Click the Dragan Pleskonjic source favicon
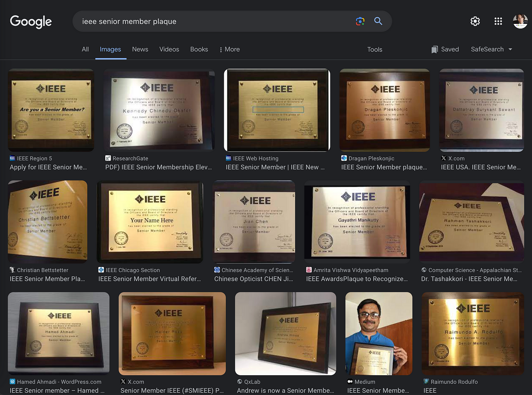 coord(344,158)
